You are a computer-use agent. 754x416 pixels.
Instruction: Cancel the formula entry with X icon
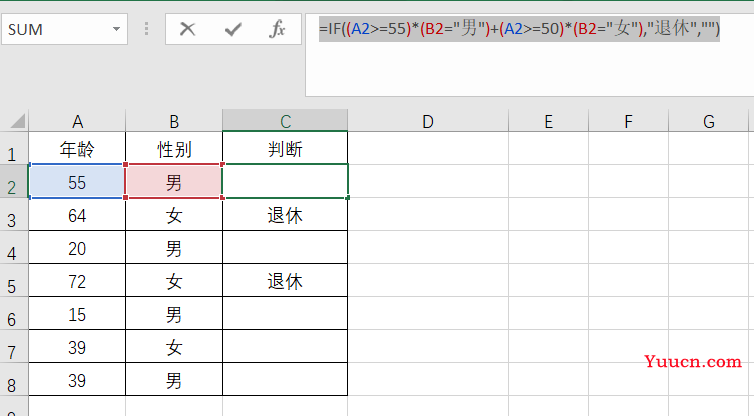188,29
